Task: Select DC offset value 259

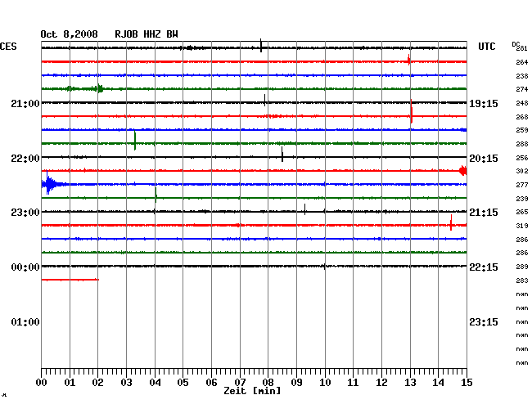Action: tap(522, 130)
